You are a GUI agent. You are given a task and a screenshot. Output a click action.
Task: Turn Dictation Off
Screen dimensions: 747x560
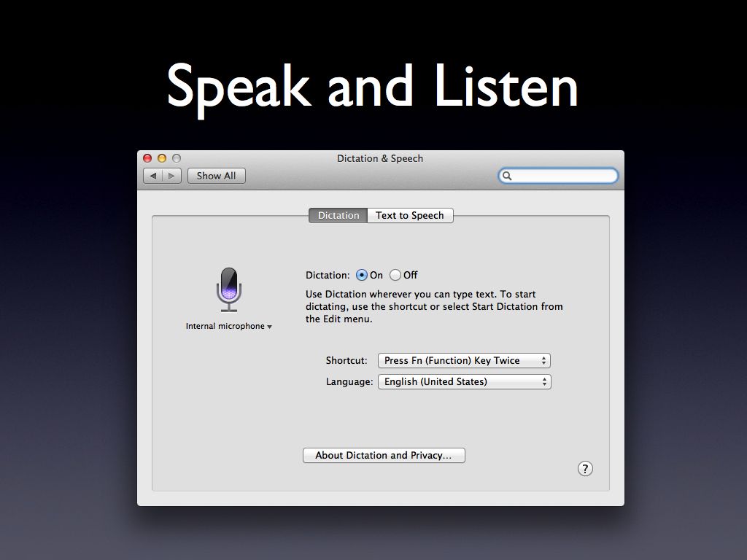point(395,275)
